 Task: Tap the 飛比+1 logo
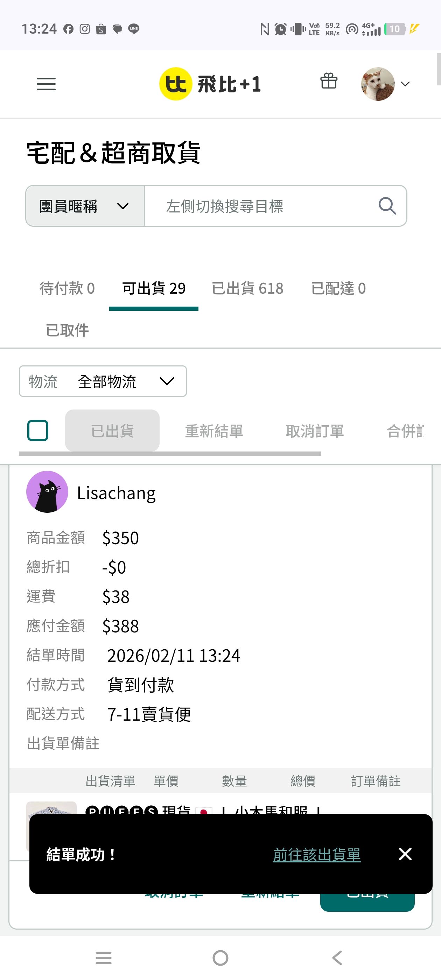210,84
